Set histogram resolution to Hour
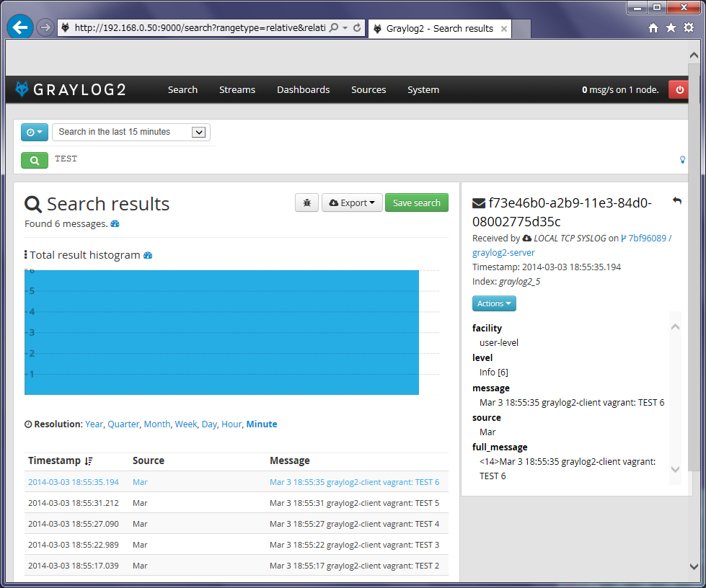The image size is (706, 588). coord(232,424)
